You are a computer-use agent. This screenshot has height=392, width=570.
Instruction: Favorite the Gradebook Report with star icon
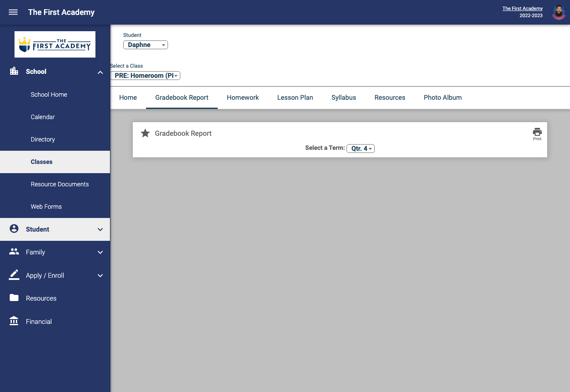click(145, 133)
